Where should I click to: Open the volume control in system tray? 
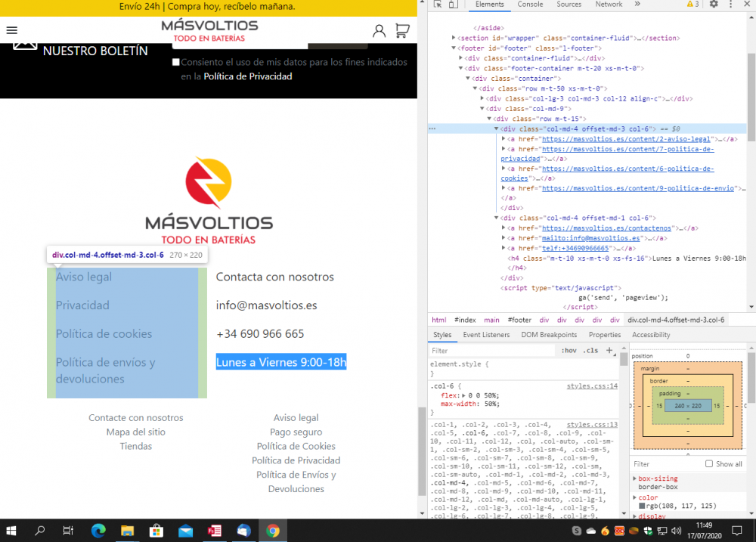[x=677, y=531]
